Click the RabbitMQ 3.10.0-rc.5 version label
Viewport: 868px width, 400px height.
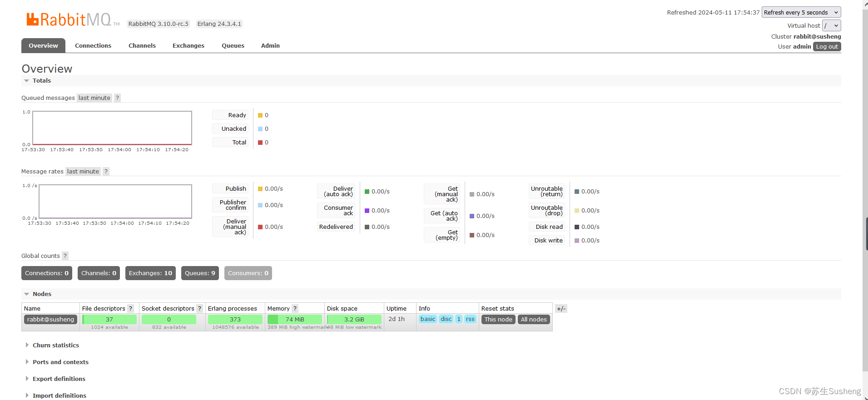click(x=158, y=24)
